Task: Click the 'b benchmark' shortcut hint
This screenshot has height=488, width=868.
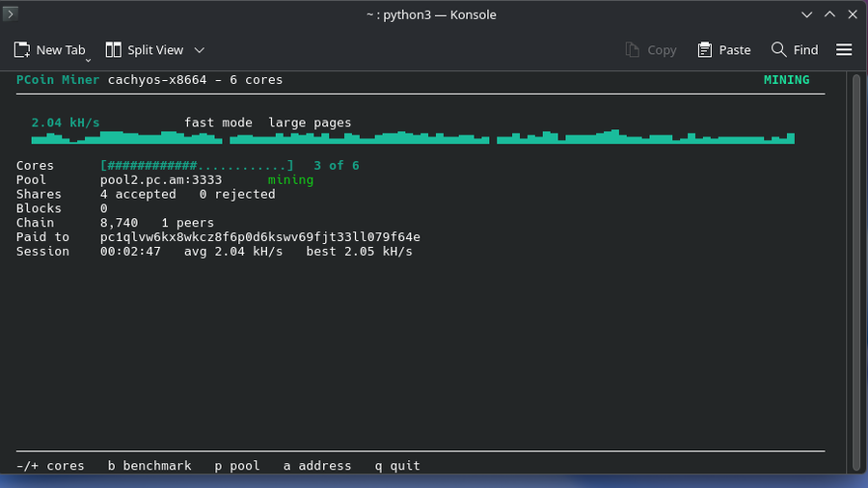Action: point(149,466)
